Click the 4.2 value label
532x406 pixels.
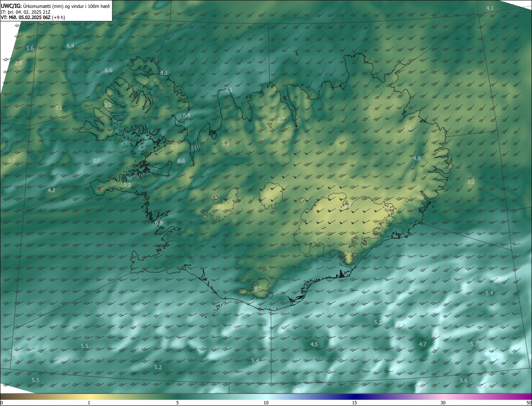pyautogui.click(x=52, y=191)
